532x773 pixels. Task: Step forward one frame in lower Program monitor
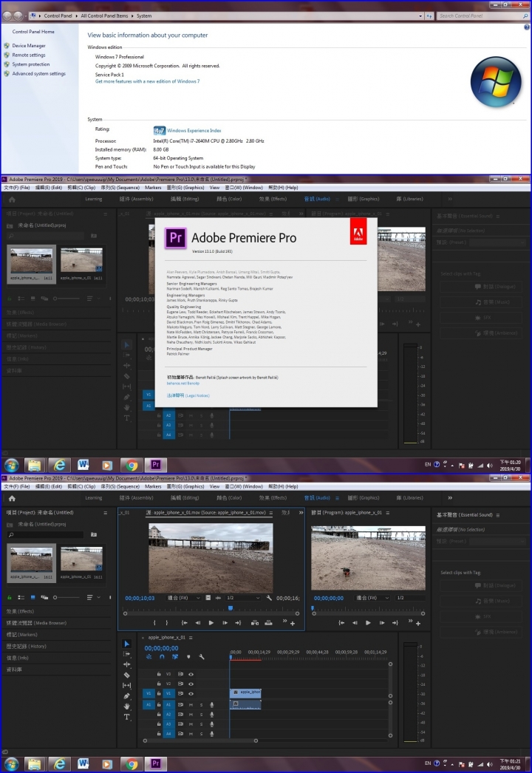pyautogui.click(x=381, y=623)
